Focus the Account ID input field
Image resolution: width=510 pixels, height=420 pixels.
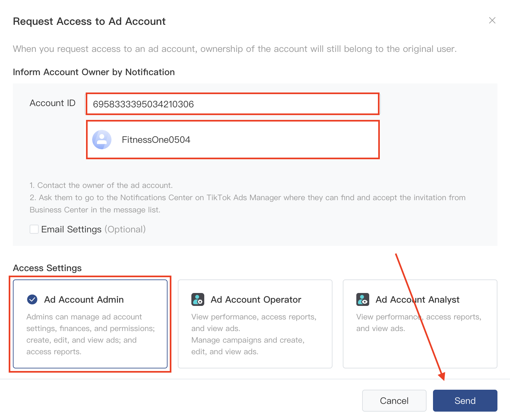[x=232, y=104]
